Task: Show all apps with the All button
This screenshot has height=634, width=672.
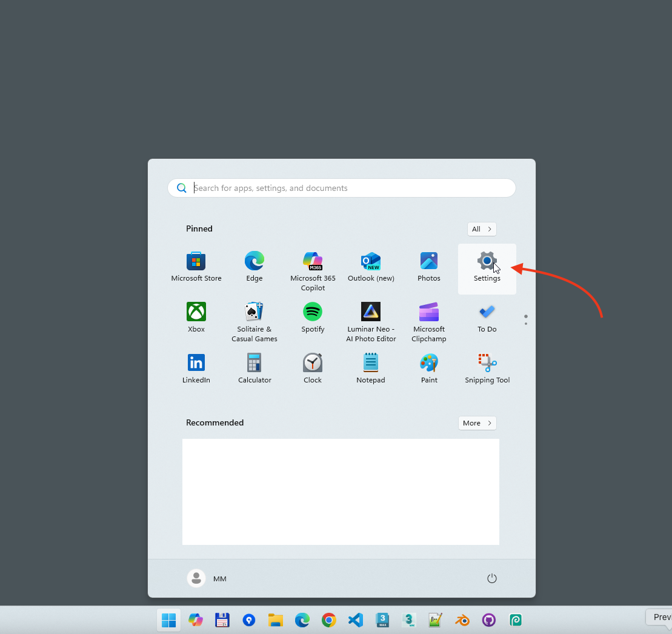Action: 482,229
